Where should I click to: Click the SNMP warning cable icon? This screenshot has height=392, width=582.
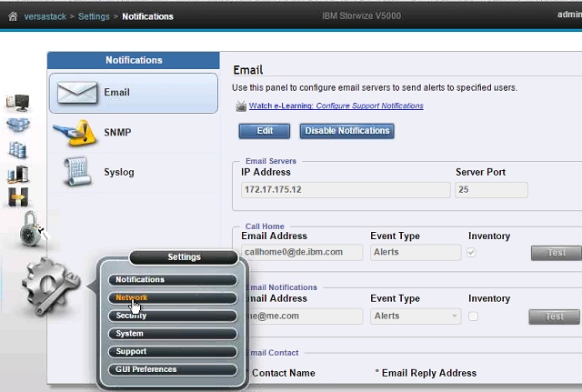[x=75, y=133]
